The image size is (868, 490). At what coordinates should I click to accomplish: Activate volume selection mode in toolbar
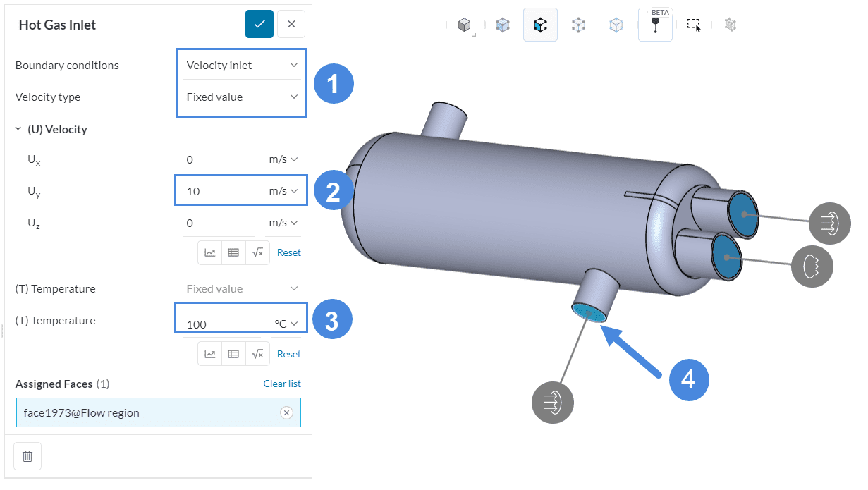coord(503,25)
